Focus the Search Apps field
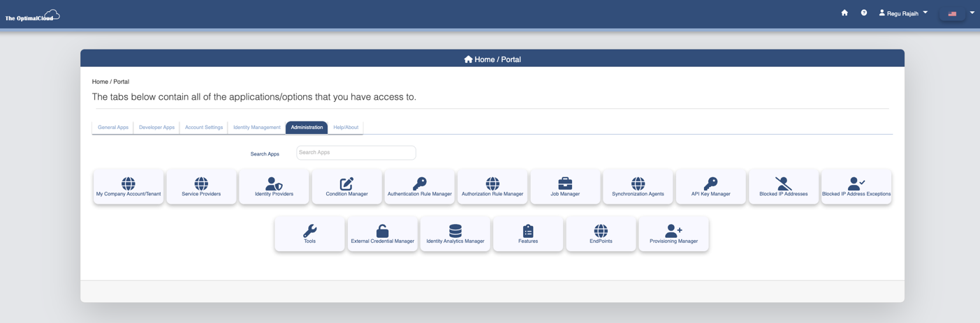Screen dimensions: 980x323 click(356, 153)
